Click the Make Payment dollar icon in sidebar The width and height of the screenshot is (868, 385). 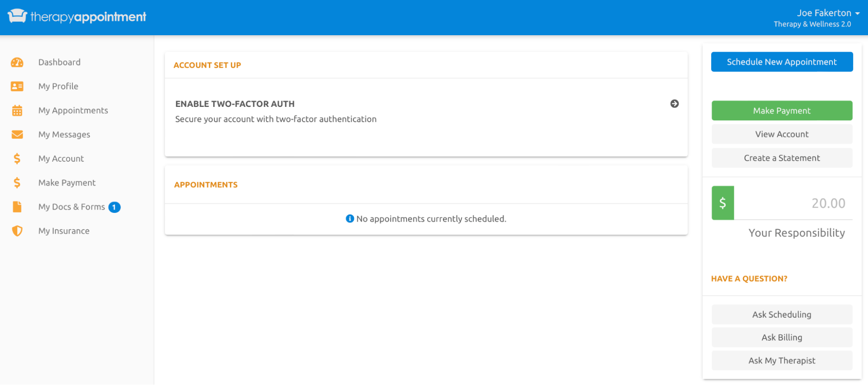17,183
